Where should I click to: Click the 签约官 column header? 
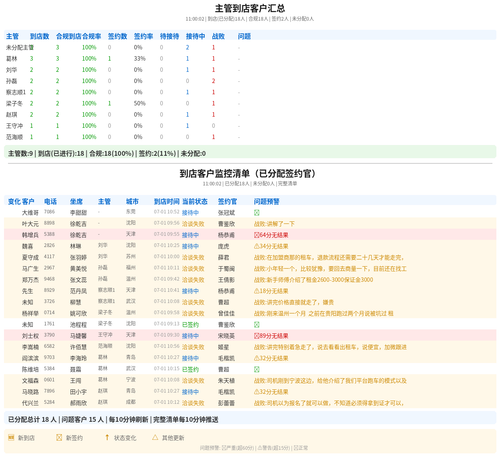(227, 201)
